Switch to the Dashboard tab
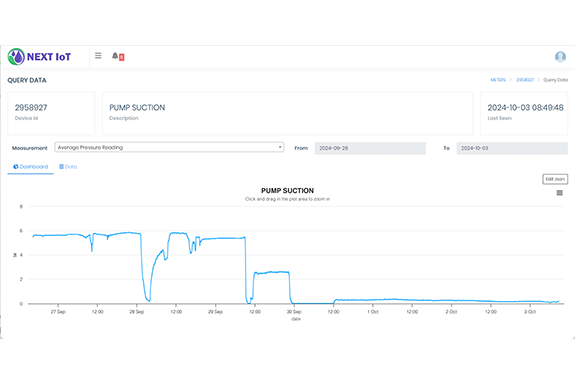Screen dimensions: 575x385 pyautogui.click(x=30, y=167)
